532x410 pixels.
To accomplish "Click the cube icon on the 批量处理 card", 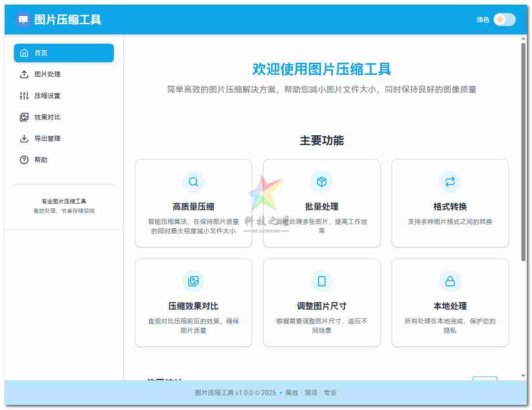I will [x=322, y=182].
